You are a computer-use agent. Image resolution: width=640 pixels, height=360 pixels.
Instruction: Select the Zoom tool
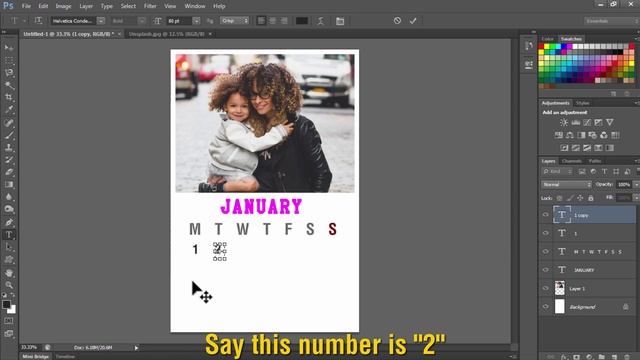click(x=9, y=285)
